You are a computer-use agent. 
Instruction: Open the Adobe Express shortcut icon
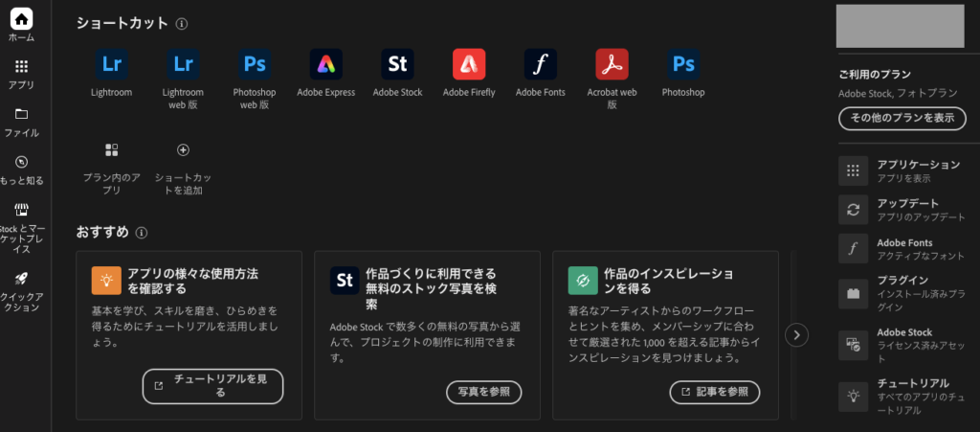coord(326,64)
